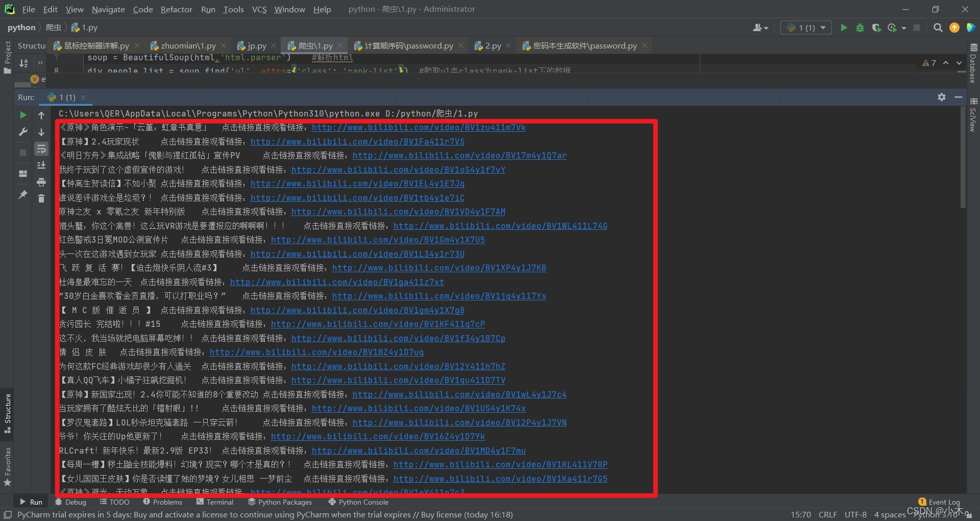Screen dimensions: 980x521
Task: Start debugging with the green bug icon
Action: (x=860, y=28)
